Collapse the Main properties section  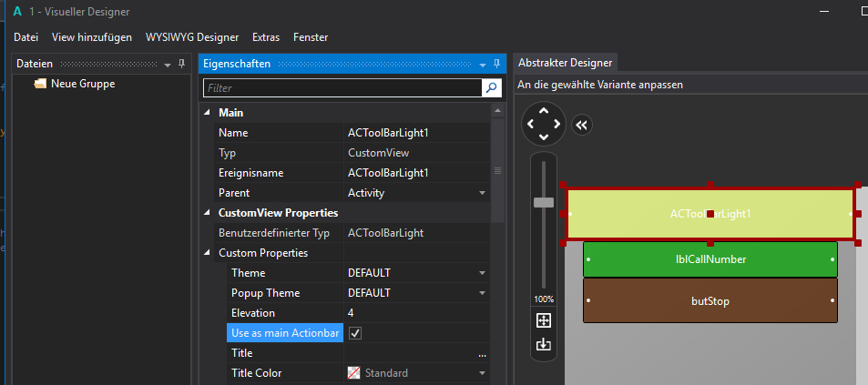point(207,113)
